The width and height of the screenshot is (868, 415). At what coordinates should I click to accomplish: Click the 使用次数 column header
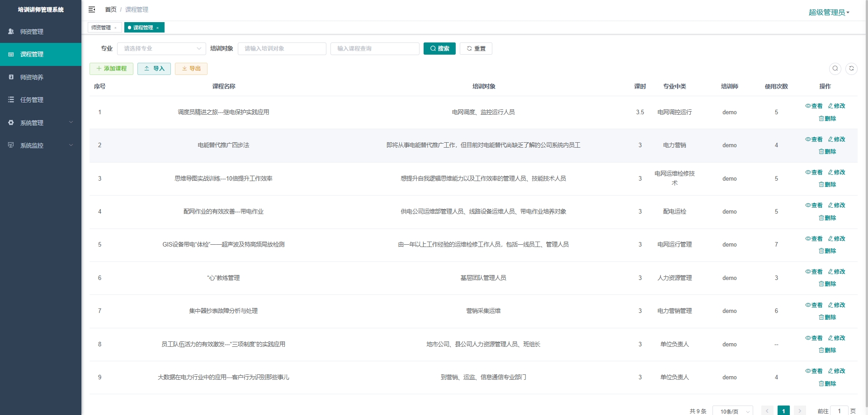coord(776,86)
